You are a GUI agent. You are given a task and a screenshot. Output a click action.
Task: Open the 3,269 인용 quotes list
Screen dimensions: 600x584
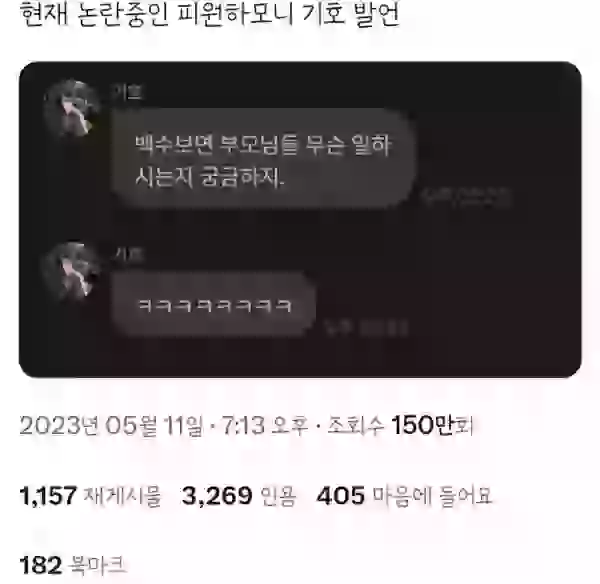(239, 496)
